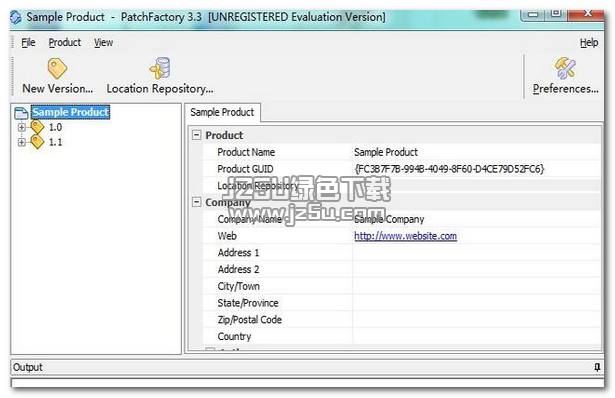Collapse the Company property group
Viewport: 615px width, 398px height.
[x=197, y=202]
